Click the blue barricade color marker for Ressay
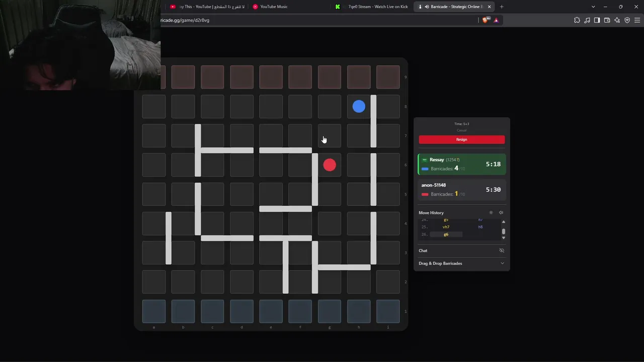Screen dimensions: 644x362 point(425,169)
